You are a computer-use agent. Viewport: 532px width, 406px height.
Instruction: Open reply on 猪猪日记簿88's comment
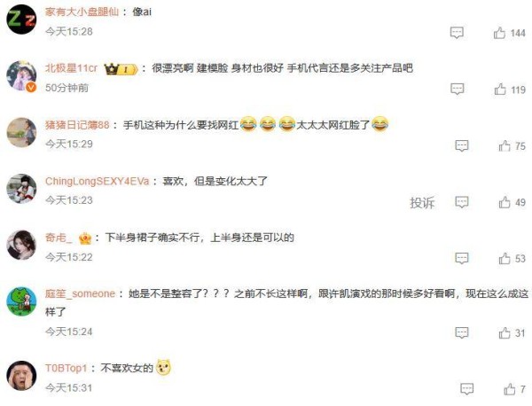click(x=462, y=146)
